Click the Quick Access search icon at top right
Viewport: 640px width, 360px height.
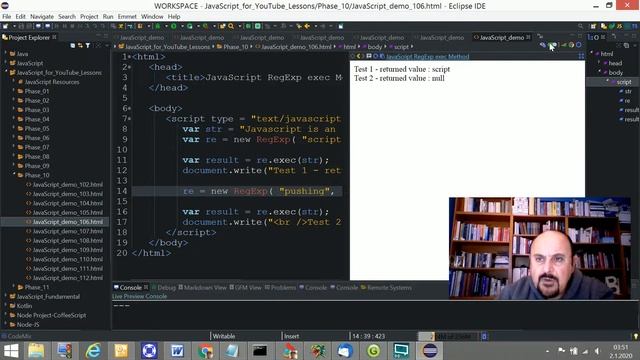click(x=580, y=26)
